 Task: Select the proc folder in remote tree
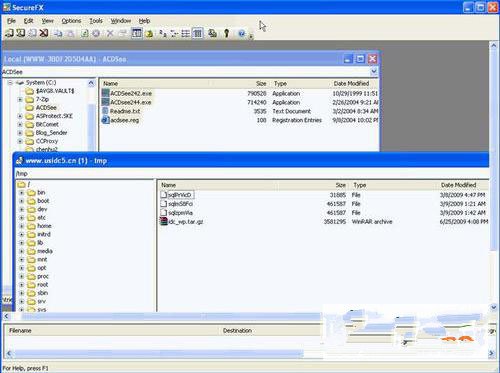[x=43, y=276]
